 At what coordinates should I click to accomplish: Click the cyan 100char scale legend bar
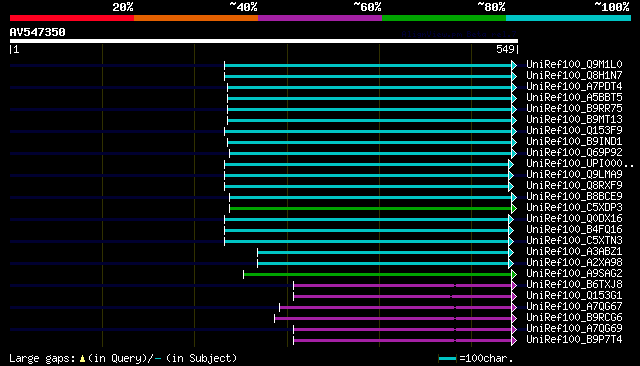pos(447,359)
